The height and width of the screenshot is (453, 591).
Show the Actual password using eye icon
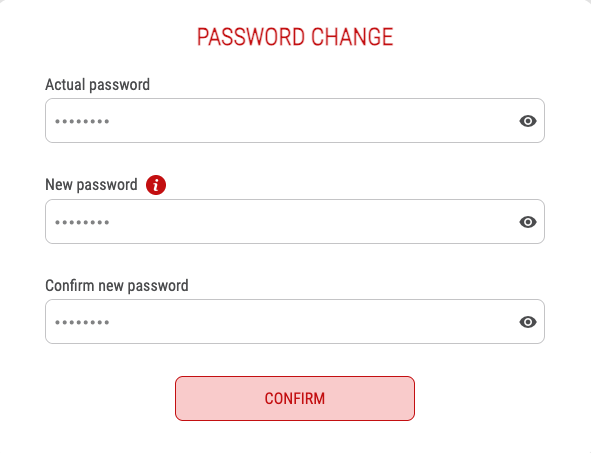coord(528,121)
